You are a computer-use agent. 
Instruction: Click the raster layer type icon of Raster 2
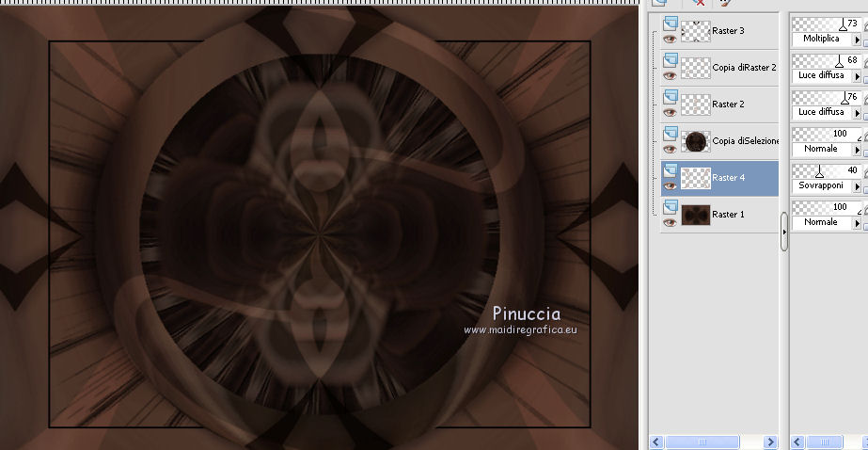coord(671,96)
